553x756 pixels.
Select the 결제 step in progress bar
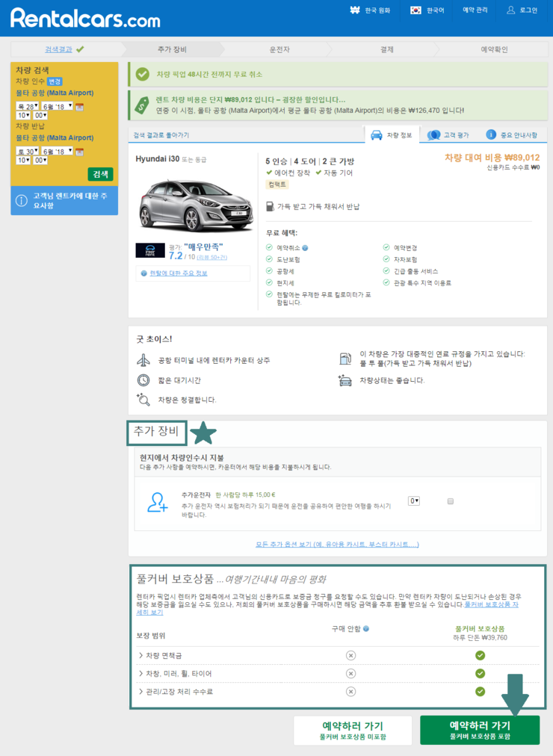tap(387, 49)
